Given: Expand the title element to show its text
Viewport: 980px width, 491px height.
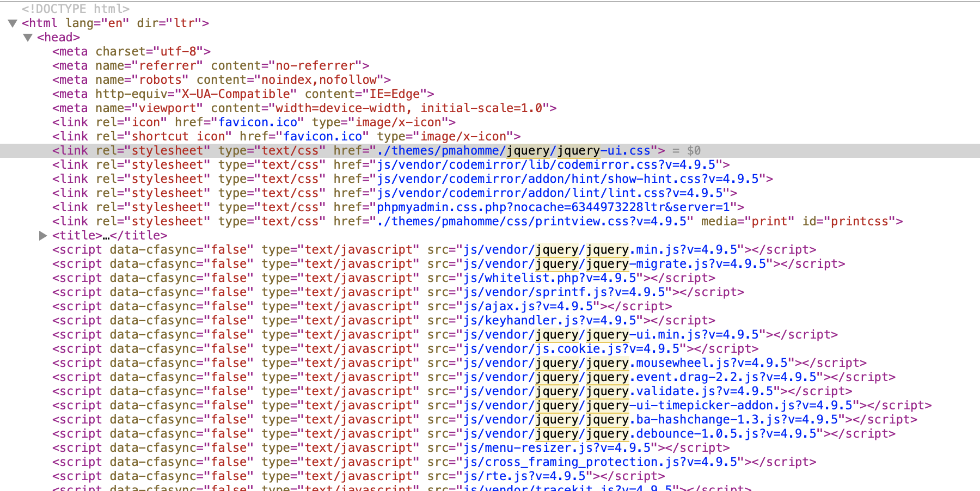Looking at the screenshot, I should click(42, 235).
